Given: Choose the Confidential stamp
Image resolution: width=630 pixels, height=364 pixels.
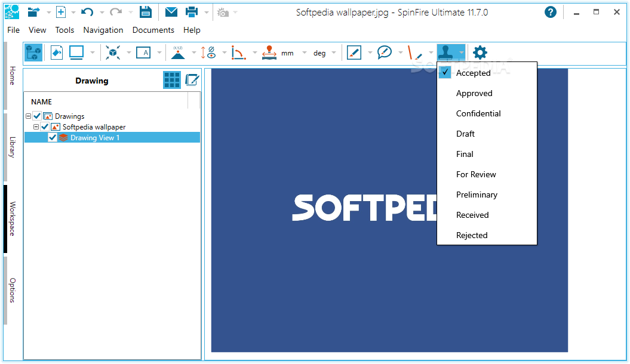Looking at the screenshot, I should 487,113.
